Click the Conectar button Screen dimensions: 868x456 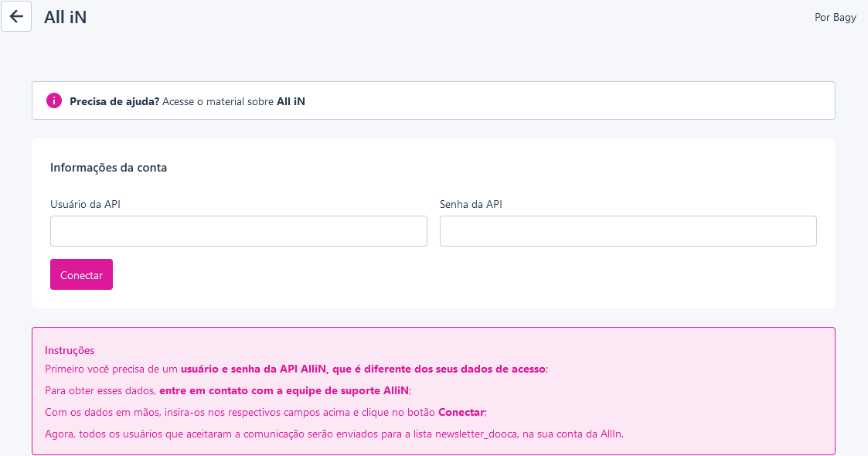[x=81, y=274]
